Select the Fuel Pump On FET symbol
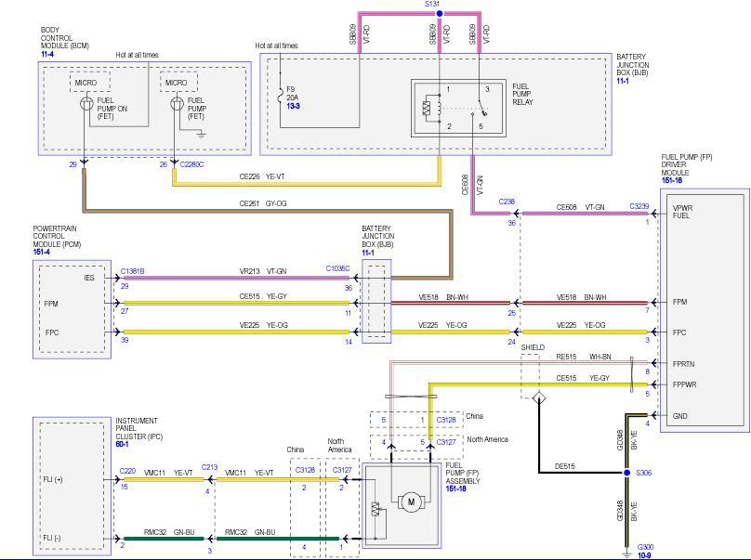 pos(86,103)
